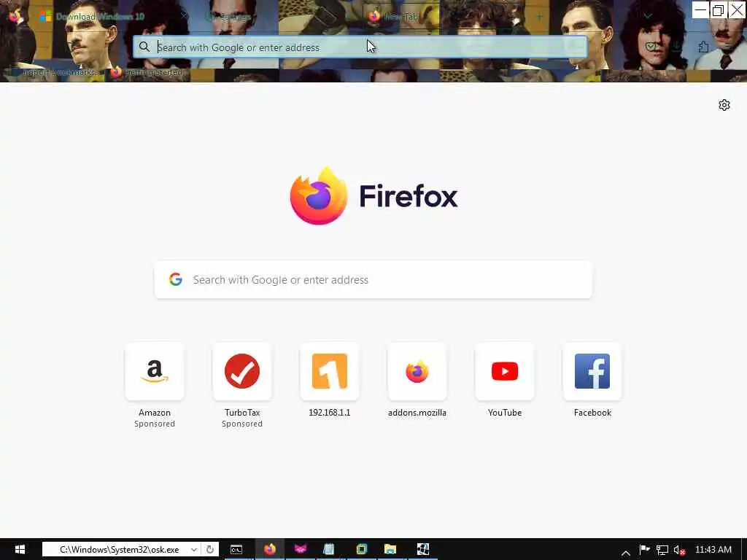Open the 11:43 AM clock
The image size is (747, 560).
pyautogui.click(x=713, y=550)
